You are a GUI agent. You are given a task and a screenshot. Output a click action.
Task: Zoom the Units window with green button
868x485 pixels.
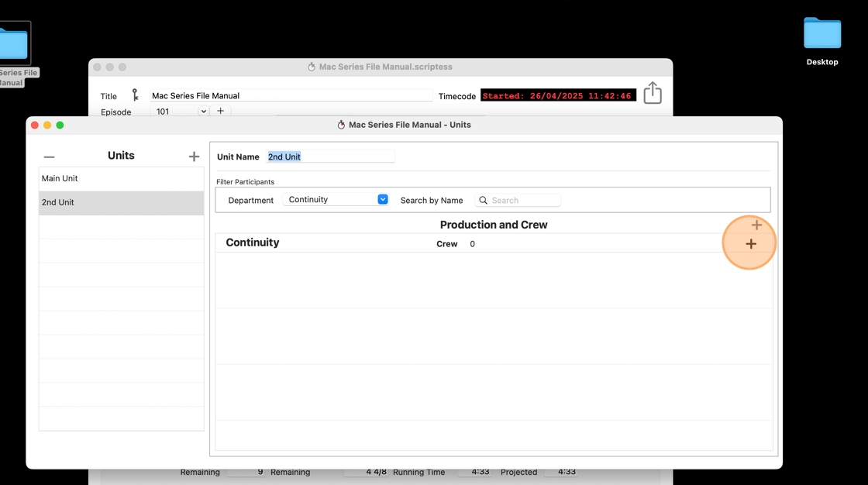[x=60, y=126]
